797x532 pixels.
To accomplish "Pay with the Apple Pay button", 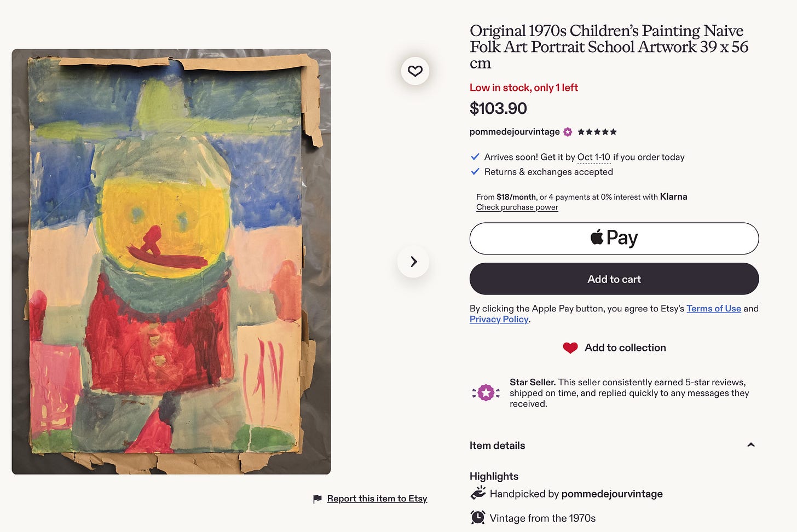I will coord(614,238).
